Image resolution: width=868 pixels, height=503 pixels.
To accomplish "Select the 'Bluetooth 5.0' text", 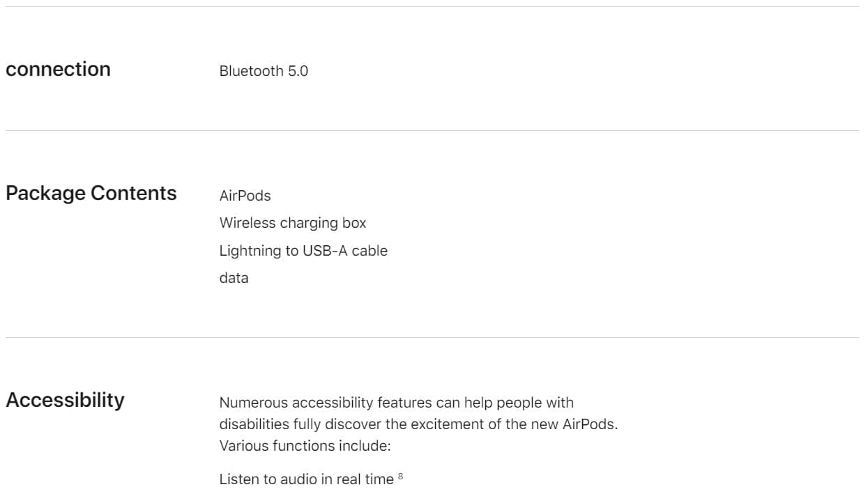I will click(x=264, y=71).
